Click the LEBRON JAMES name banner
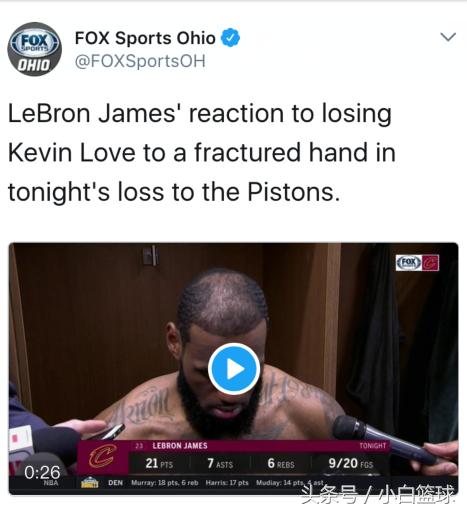This screenshot has width=467, height=512. [180, 446]
